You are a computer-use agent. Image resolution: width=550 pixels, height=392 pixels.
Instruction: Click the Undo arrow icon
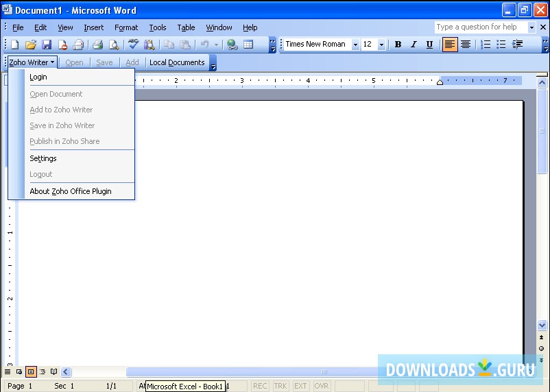point(205,45)
